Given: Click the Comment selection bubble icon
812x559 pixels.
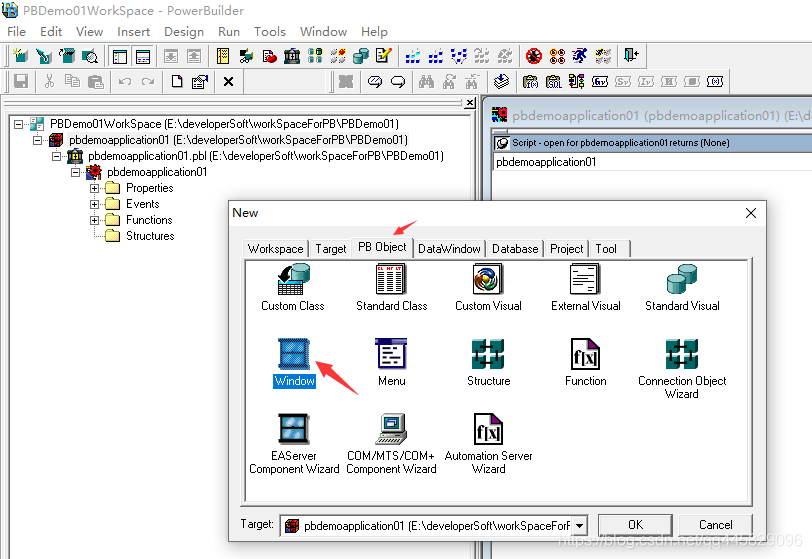Looking at the screenshot, I should [x=375, y=81].
